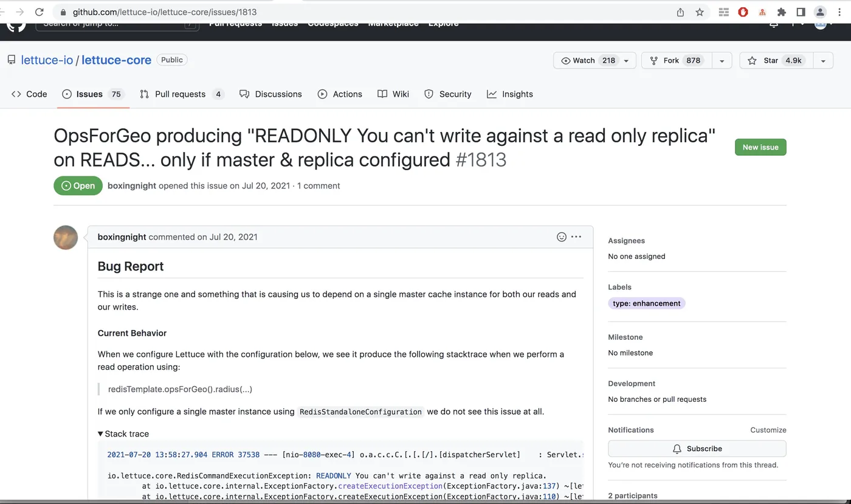Open the Watch options dropdown
Screen dimensions: 851x504
625,60
